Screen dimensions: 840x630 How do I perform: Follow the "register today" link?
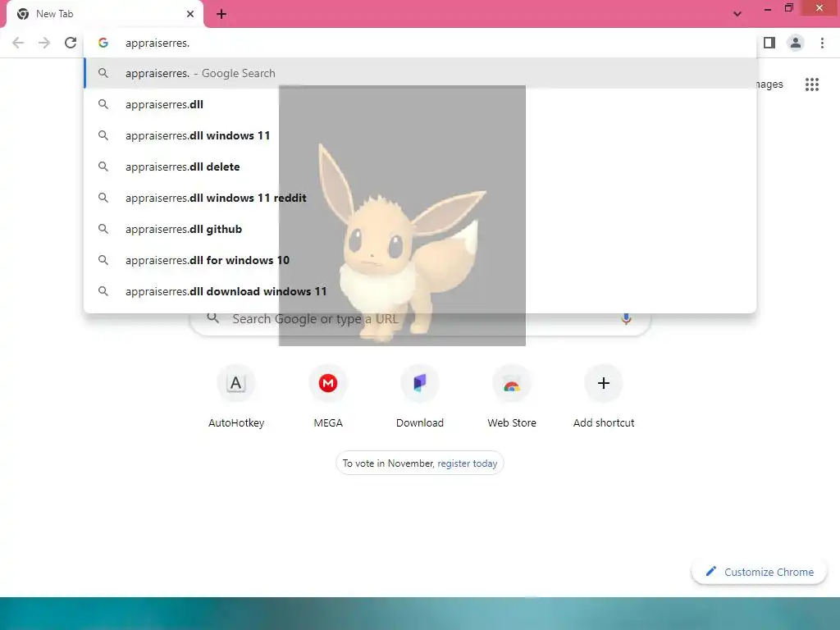tap(467, 463)
